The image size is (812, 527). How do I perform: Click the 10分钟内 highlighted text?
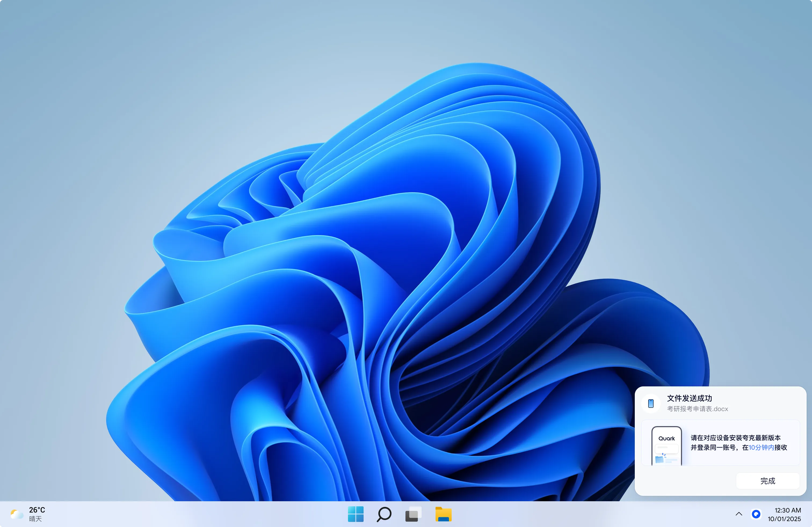click(761, 447)
